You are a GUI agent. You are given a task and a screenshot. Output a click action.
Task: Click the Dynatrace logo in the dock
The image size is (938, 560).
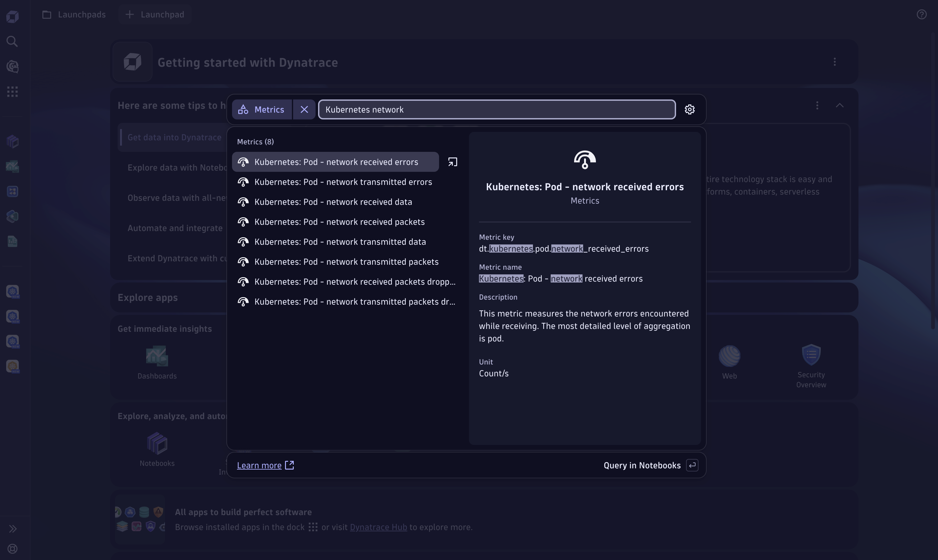(x=12, y=17)
